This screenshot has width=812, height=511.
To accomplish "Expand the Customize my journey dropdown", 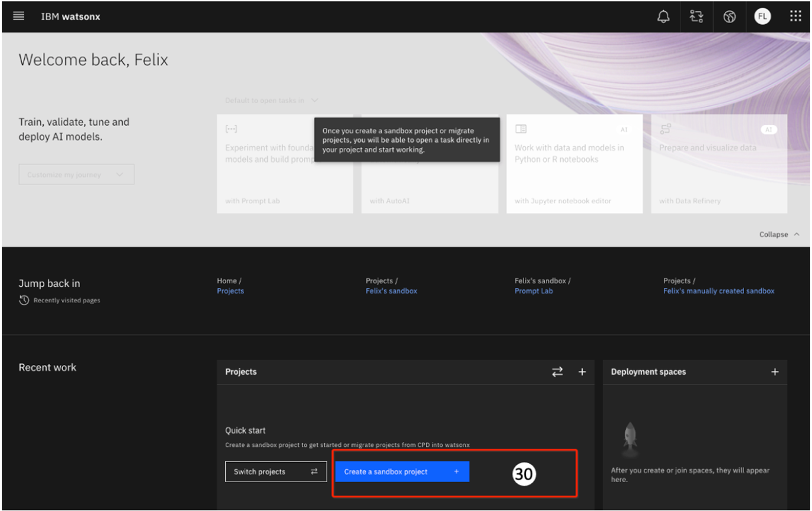I will pyautogui.click(x=77, y=174).
